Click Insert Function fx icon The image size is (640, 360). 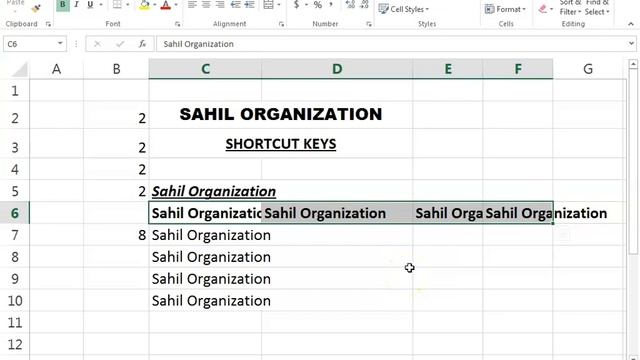pyautogui.click(x=142, y=44)
